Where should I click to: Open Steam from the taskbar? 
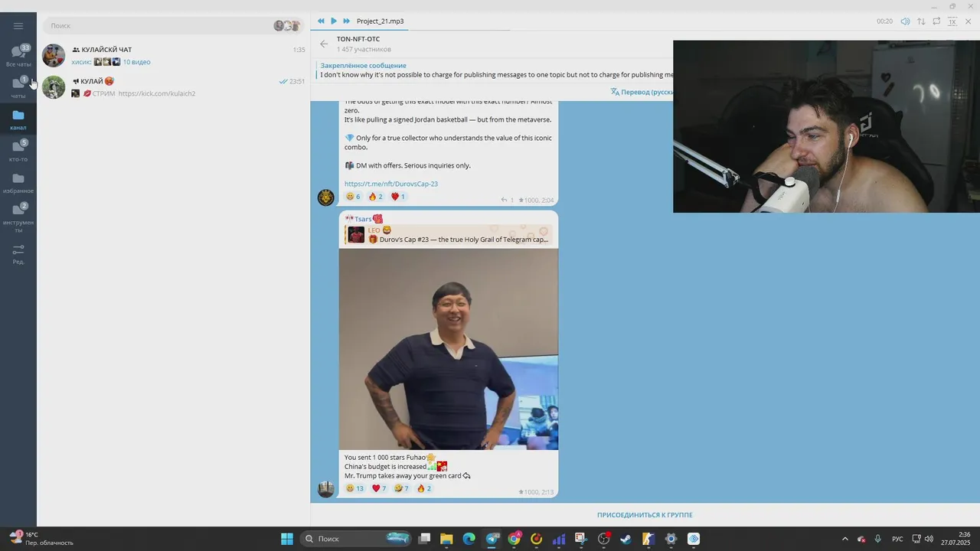(626, 539)
